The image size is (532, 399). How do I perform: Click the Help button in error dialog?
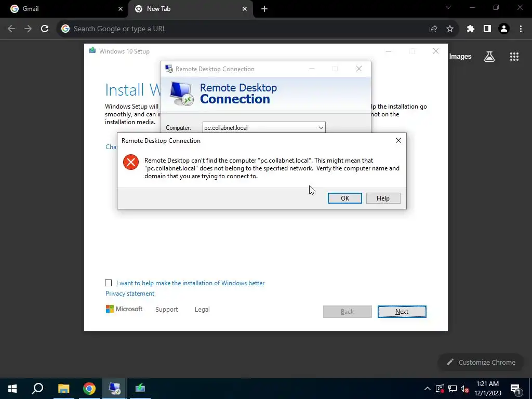click(x=383, y=198)
